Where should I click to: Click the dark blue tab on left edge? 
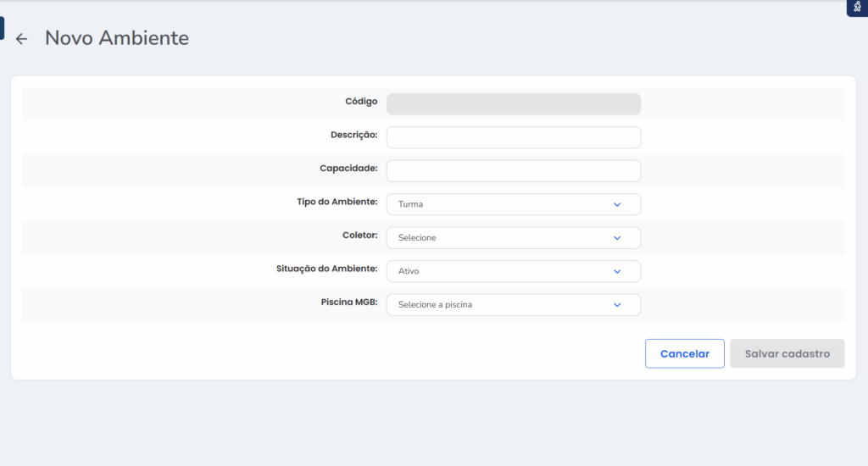(x=2, y=28)
